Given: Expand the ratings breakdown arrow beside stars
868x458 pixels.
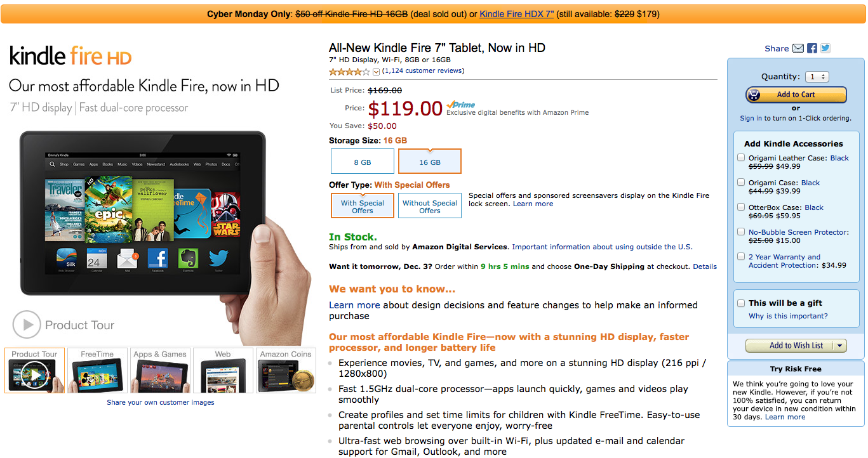Looking at the screenshot, I should (x=376, y=72).
